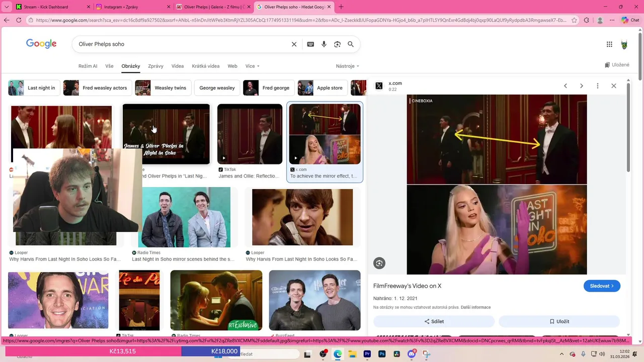Open File Explorer from the taskbar
The image size is (644, 362).
coord(352,354)
